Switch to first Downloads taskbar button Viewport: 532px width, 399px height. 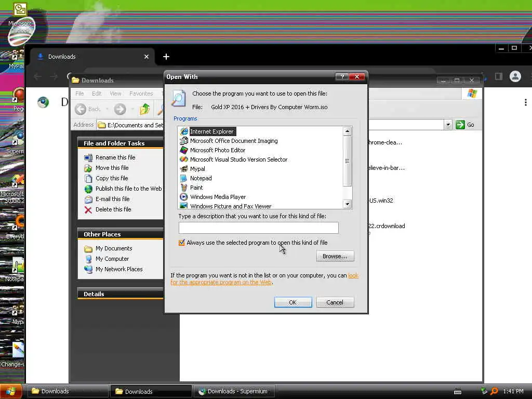(67, 391)
